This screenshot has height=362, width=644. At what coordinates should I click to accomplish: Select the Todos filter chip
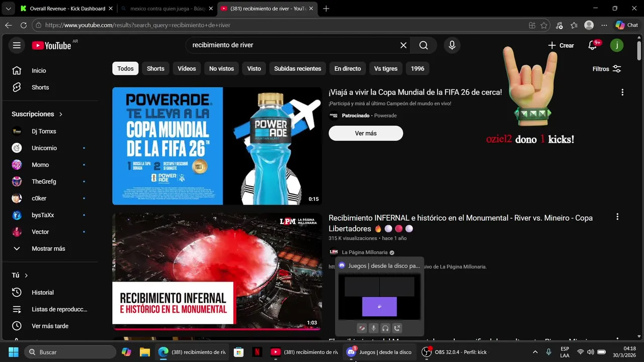click(x=125, y=68)
